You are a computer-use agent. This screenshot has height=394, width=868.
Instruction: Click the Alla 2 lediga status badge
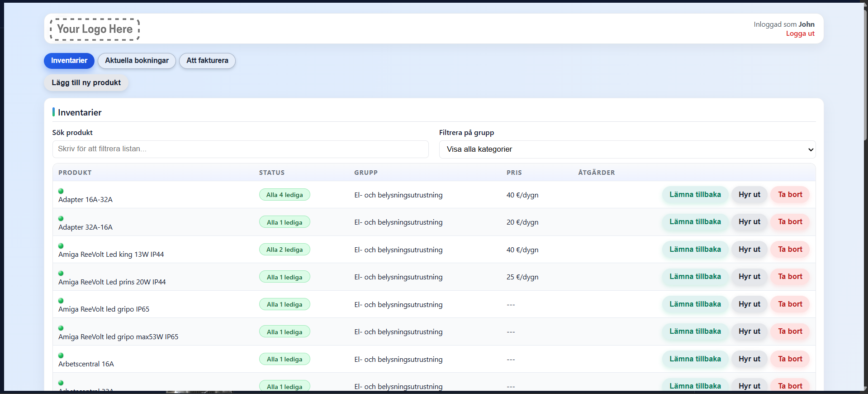(x=285, y=250)
